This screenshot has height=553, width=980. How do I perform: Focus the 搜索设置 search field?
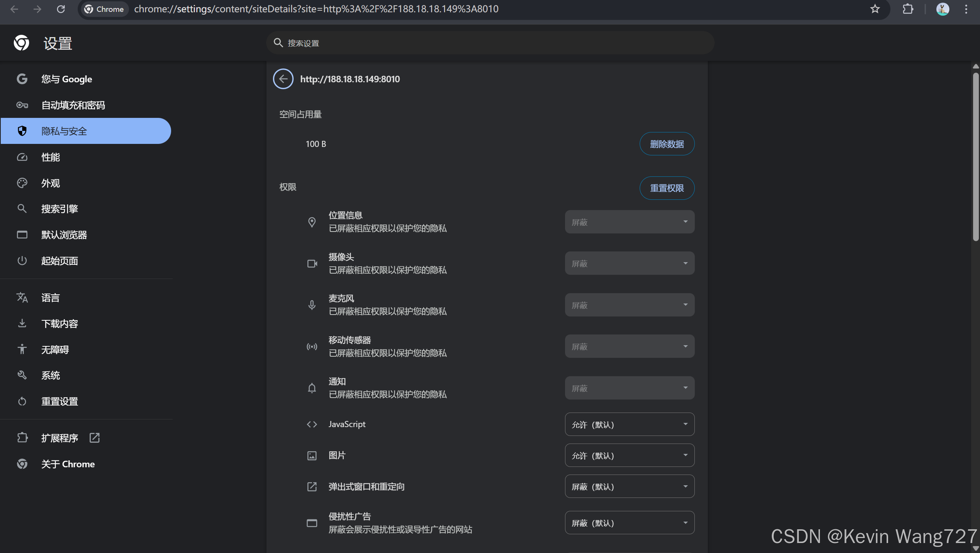(490, 43)
